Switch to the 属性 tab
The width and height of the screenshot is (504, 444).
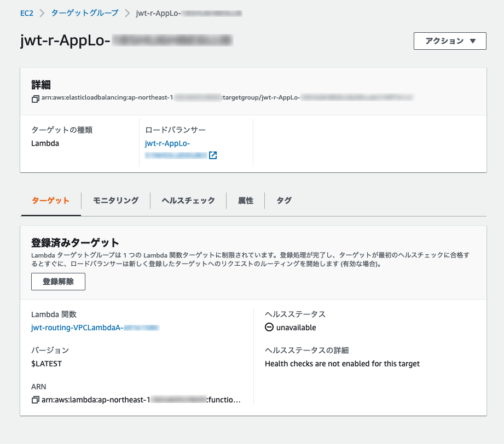[246, 201]
